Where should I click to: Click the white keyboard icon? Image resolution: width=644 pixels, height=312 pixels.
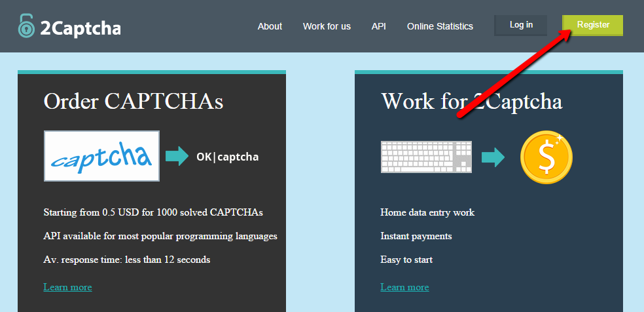click(426, 157)
